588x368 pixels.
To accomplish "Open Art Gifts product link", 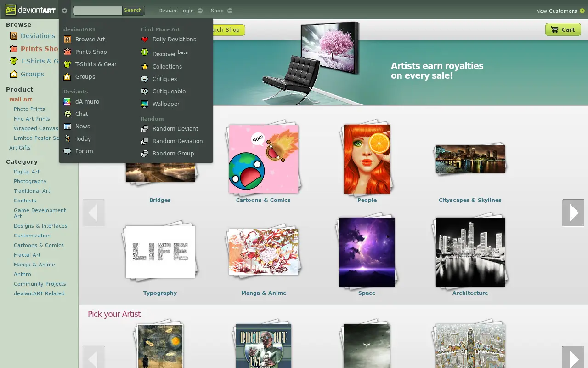I will coord(20,148).
